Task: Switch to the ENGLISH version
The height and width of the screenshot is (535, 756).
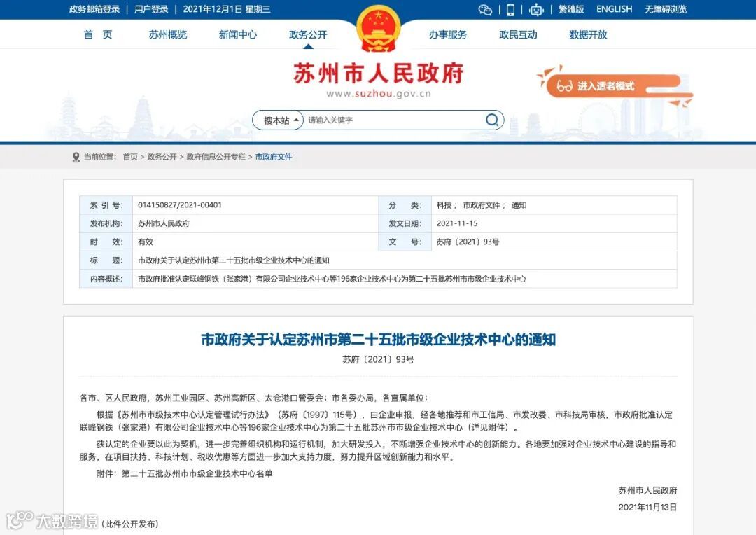Action: click(615, 9)
